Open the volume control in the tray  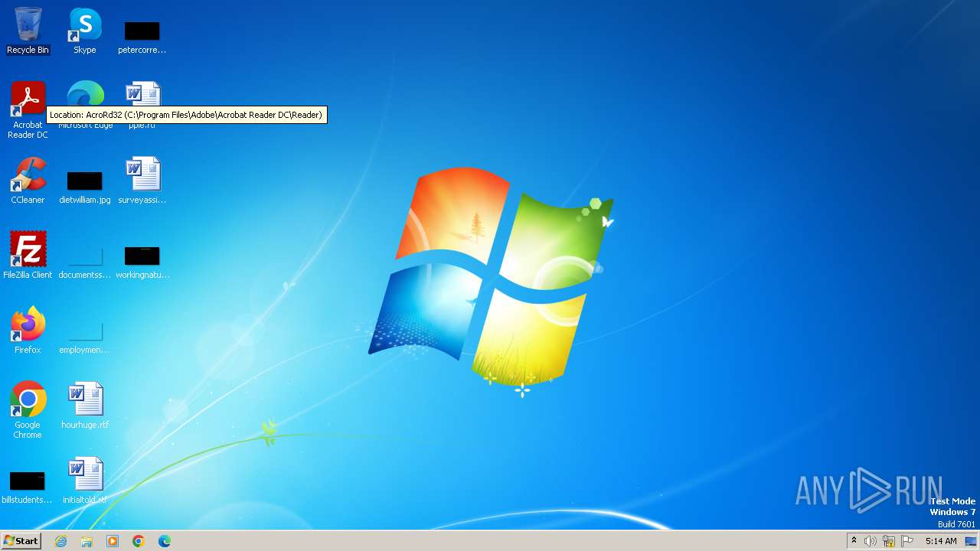(871, 541)
